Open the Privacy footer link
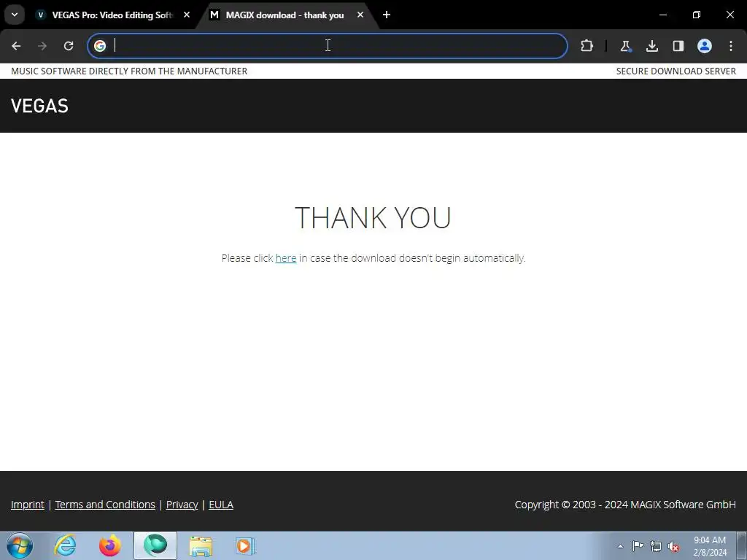This screenshot has width=747, height=560. (x=182, y=505)
